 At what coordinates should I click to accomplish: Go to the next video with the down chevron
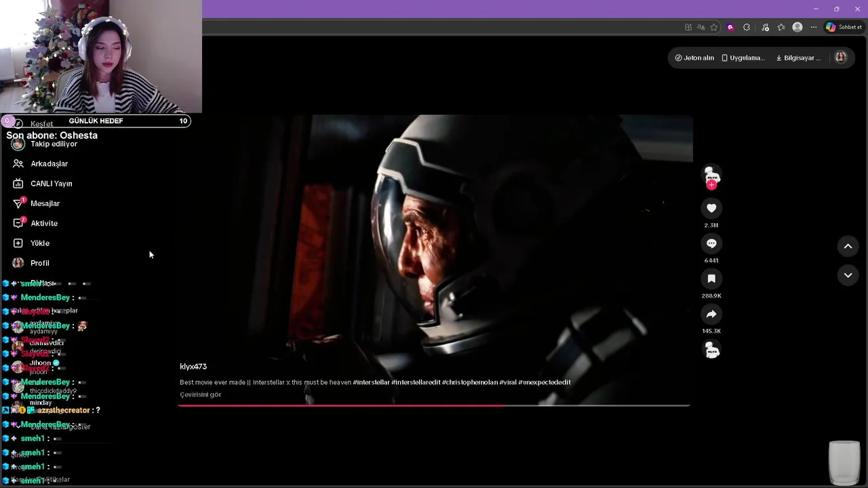point(848,274)
